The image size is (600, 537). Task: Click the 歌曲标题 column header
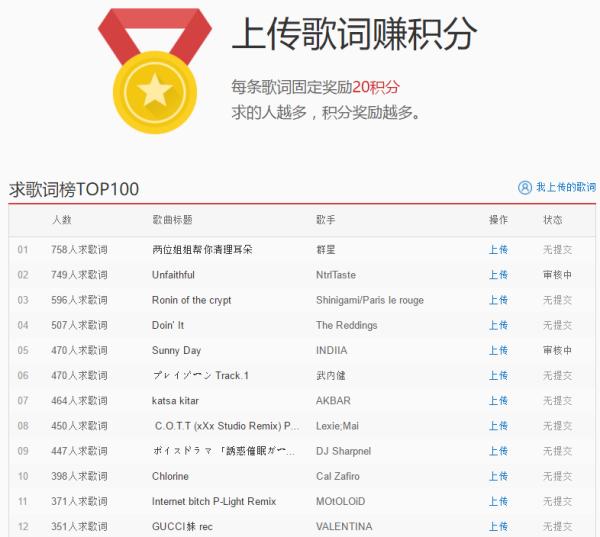click(x=172, y=220)
